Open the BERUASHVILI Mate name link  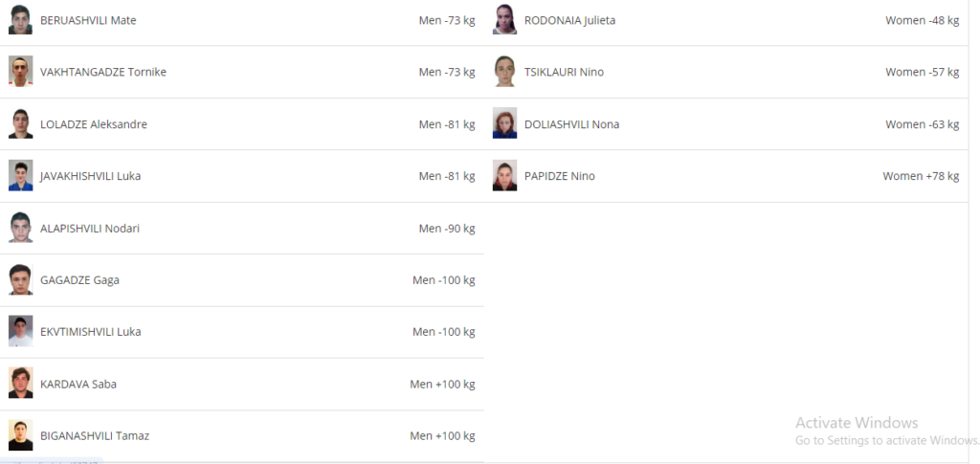coord(88,20)
